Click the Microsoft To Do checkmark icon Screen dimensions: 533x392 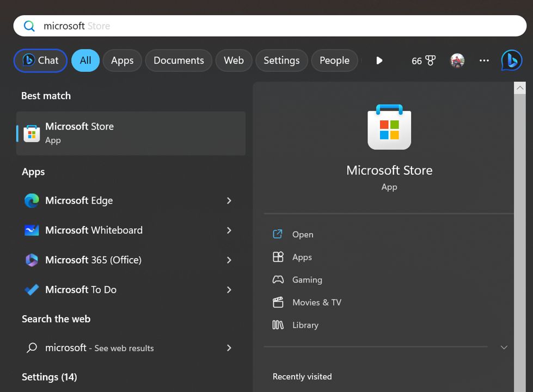click(32, 290)
